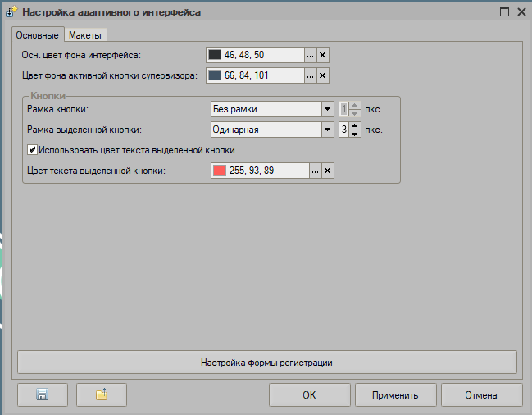Image resolution: width=532 pixels, height=415 pixels.
Task: Clear the Цвет текста выделенной кнопки value
Action: (x=327, y=171)
